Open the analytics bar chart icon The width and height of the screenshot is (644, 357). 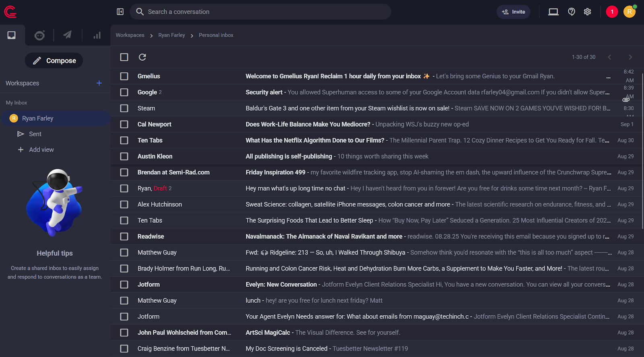point(97,35)
